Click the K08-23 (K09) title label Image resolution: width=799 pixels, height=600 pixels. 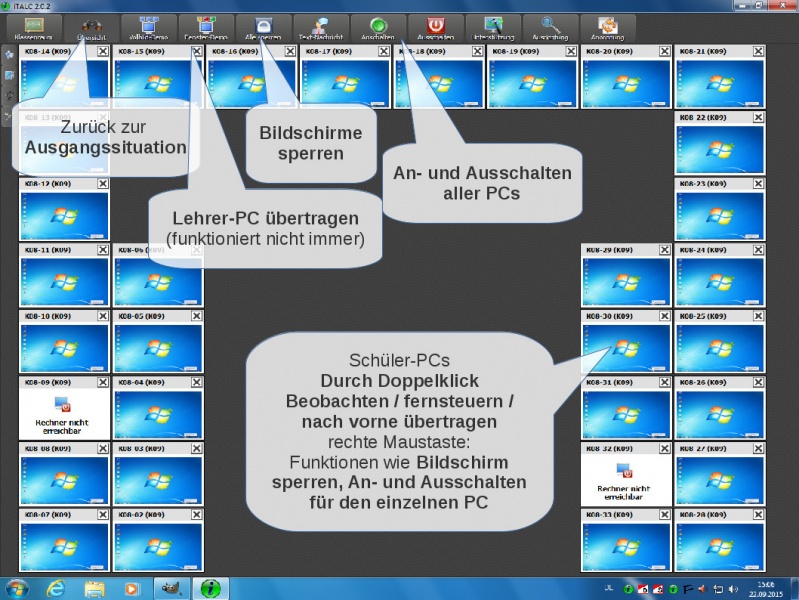coord(703,184)
